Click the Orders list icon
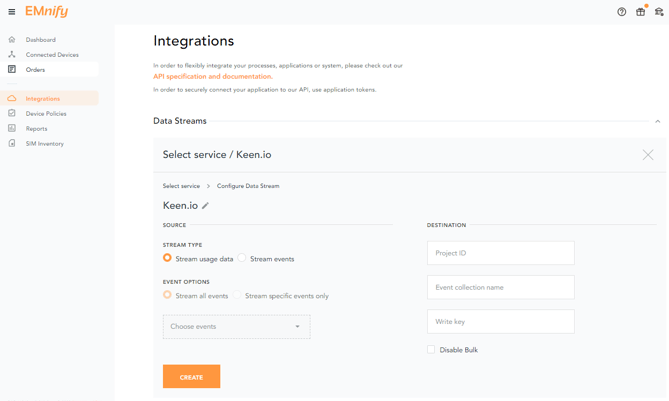Image resolution: width=669 pixels, height=401 pixels. point(12,69)
